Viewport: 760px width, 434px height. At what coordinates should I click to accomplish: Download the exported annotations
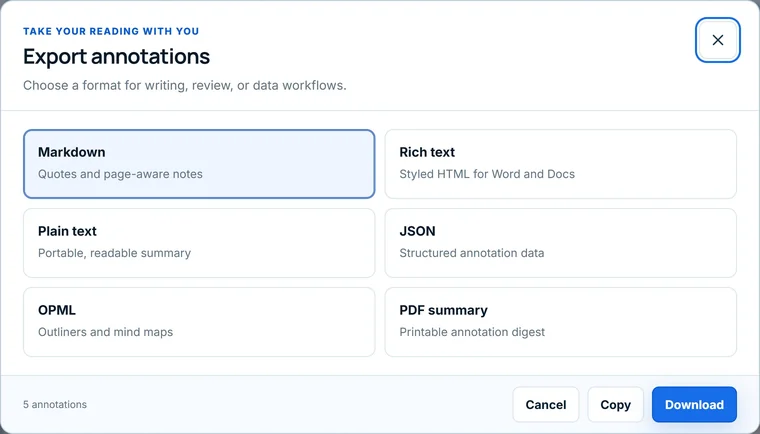[694, 404]
